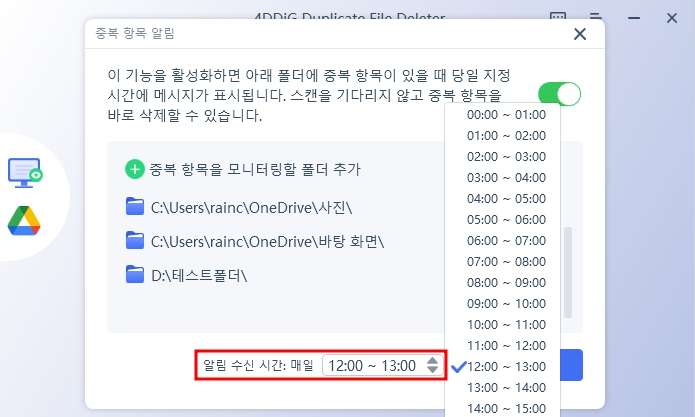
Task: Click folder icon for OneDrive\사진 path
Action: (x=135, y=207)
